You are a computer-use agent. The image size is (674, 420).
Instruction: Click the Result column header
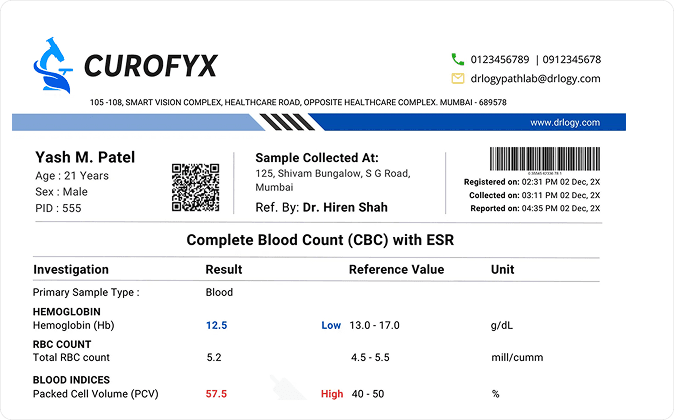[224, 270]
